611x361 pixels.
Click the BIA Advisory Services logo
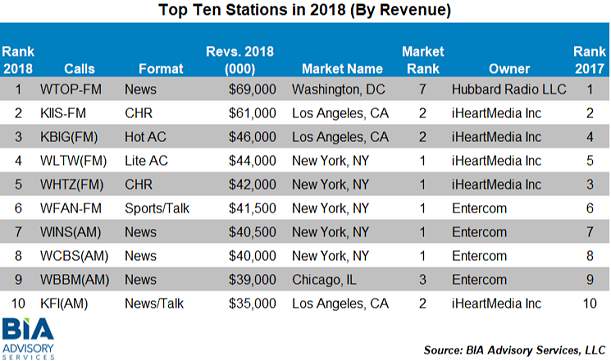[x=28, y=339]
